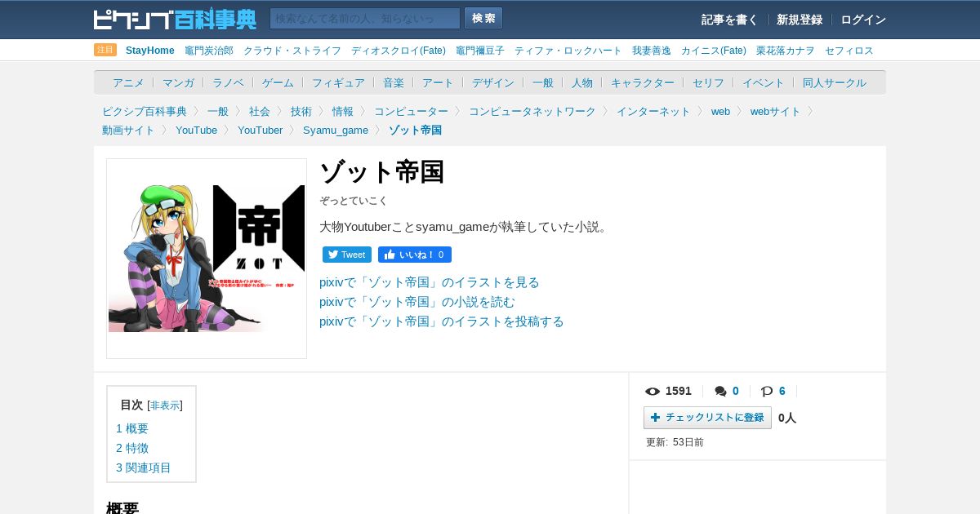
Task: Open pixivで「ゾット帝国」のイラストを見る link
Action: coord(430,282)
